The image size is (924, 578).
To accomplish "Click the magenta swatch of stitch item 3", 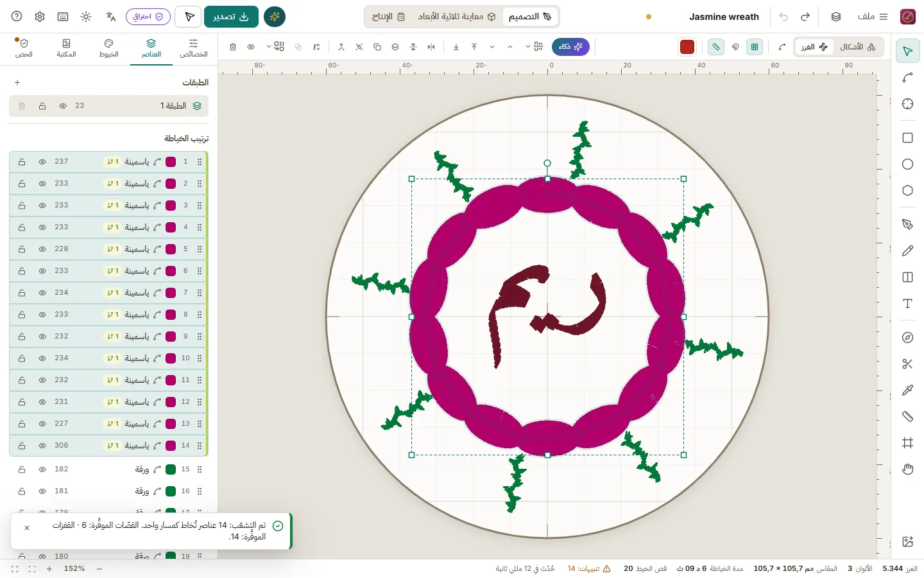I will 171,206.
